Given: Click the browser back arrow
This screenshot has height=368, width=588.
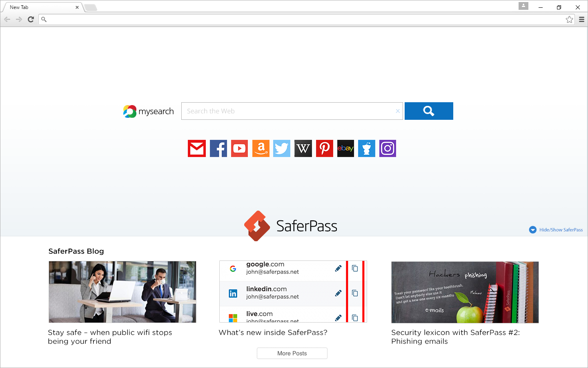Looking at the screenshot, I should coord(7,19).
